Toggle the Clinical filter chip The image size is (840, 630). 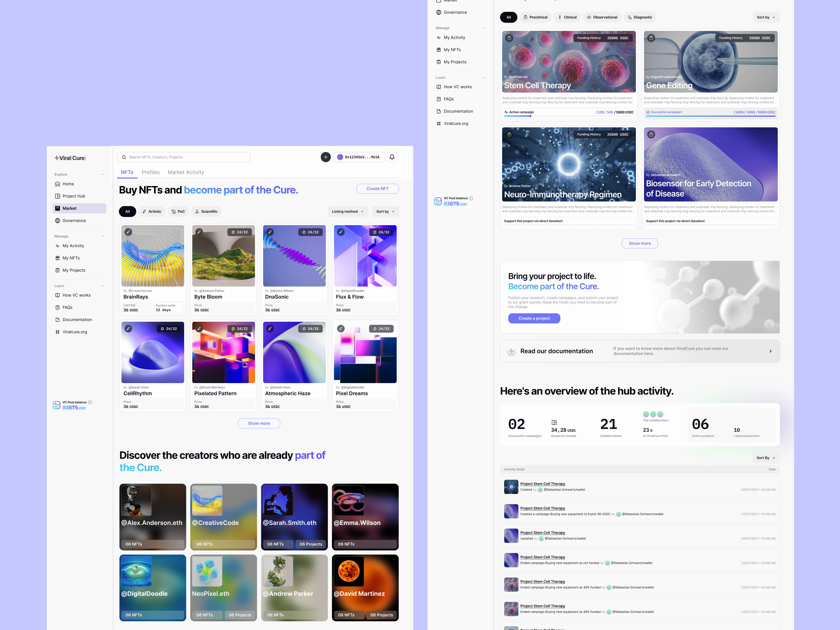[567, 17]
